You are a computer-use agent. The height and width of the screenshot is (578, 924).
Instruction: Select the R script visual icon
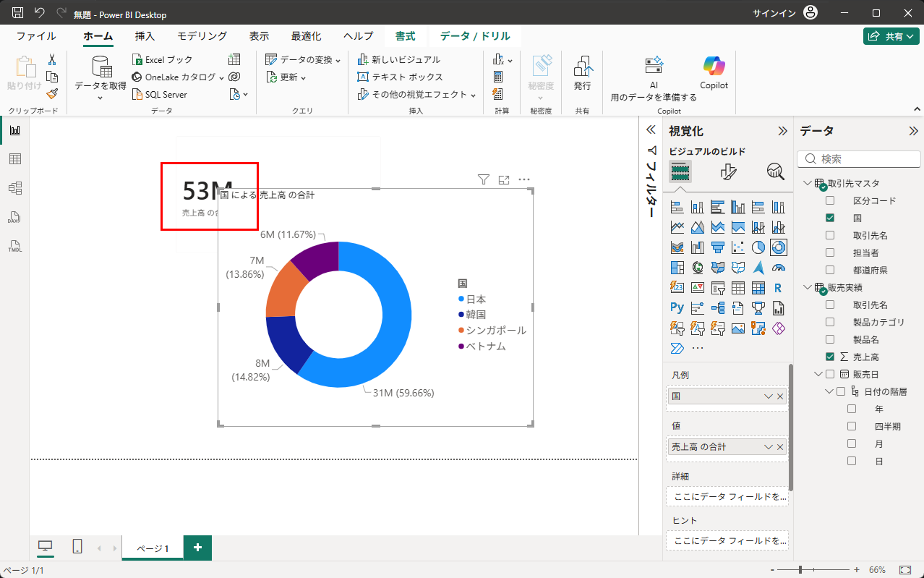coord(779,287)
